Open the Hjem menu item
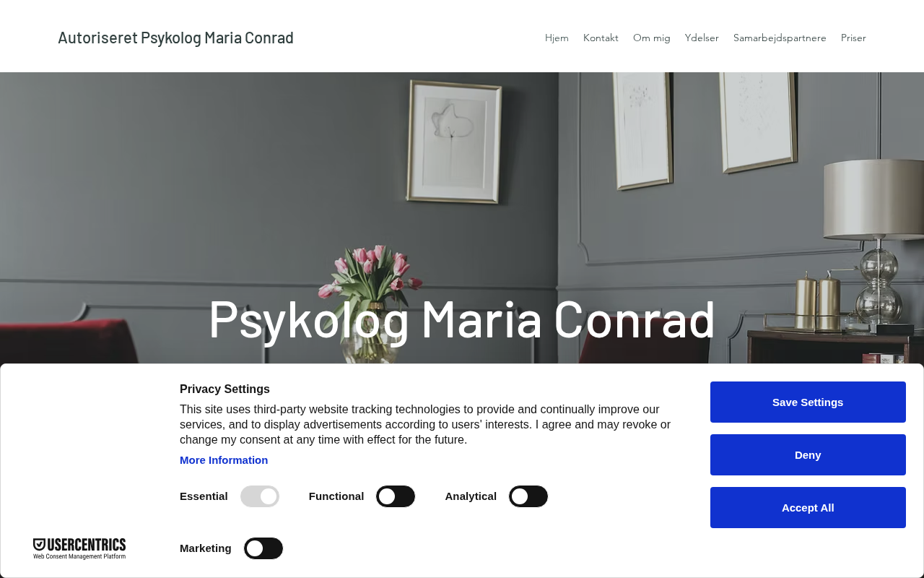The width and height of the screenshot is (924, 578). pyautogui.click(x=557, y=38)
